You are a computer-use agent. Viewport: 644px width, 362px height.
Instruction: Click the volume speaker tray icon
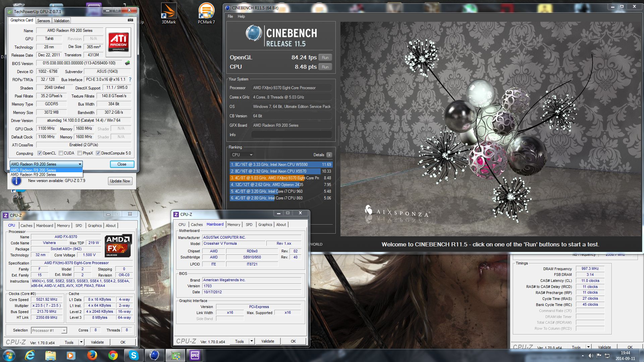(591, 356)
